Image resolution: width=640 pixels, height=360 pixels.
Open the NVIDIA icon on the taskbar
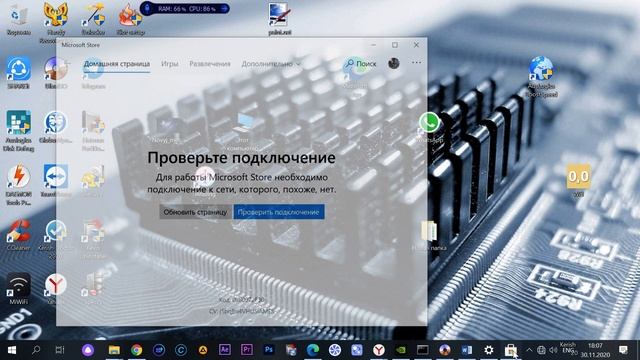coord(401,350)
